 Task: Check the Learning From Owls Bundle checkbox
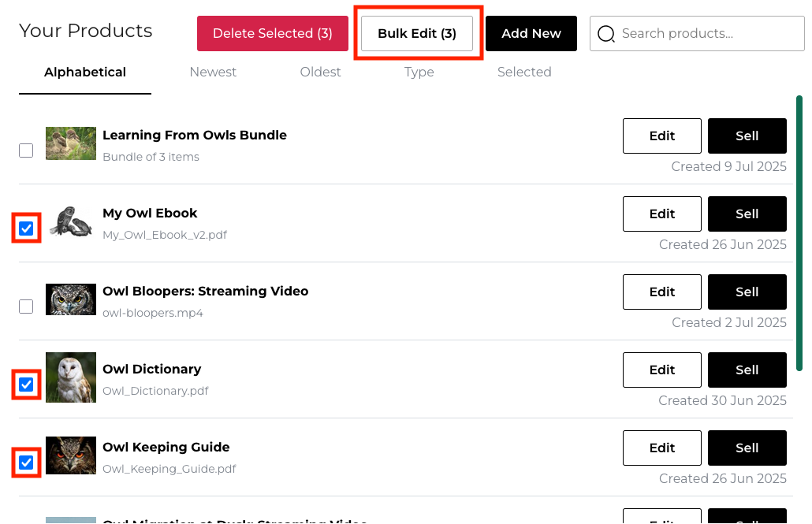tap(26, 151)
